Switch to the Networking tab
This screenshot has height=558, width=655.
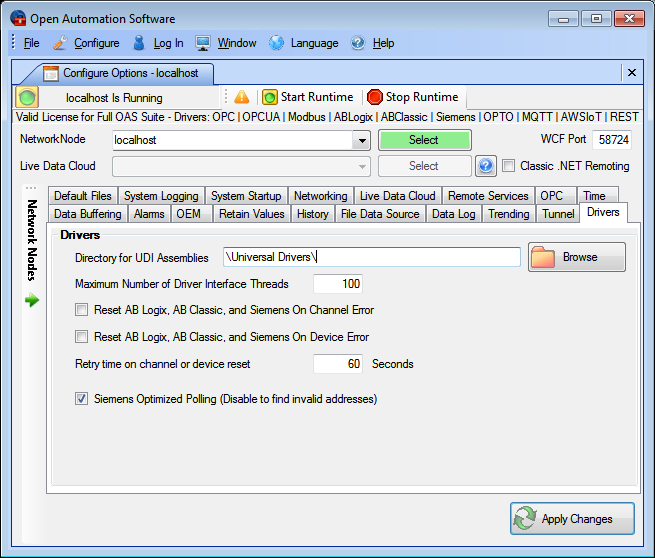[321, 195]
